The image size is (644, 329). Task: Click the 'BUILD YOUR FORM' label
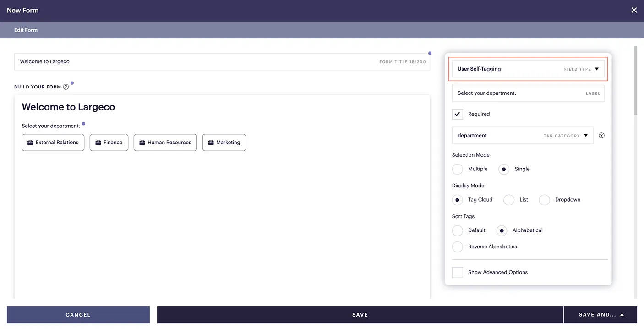38,87
